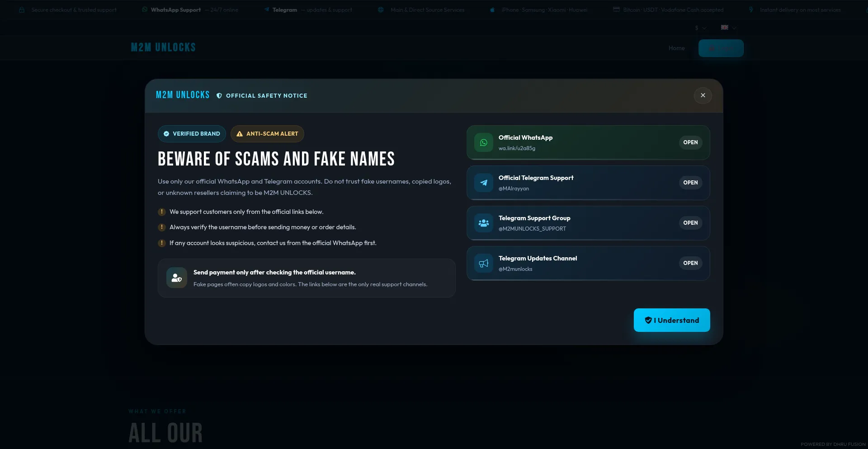The height and width of the screenshot is (449, 868).
Task: Open the Official WhatsApp link
Action: (690, 142)
